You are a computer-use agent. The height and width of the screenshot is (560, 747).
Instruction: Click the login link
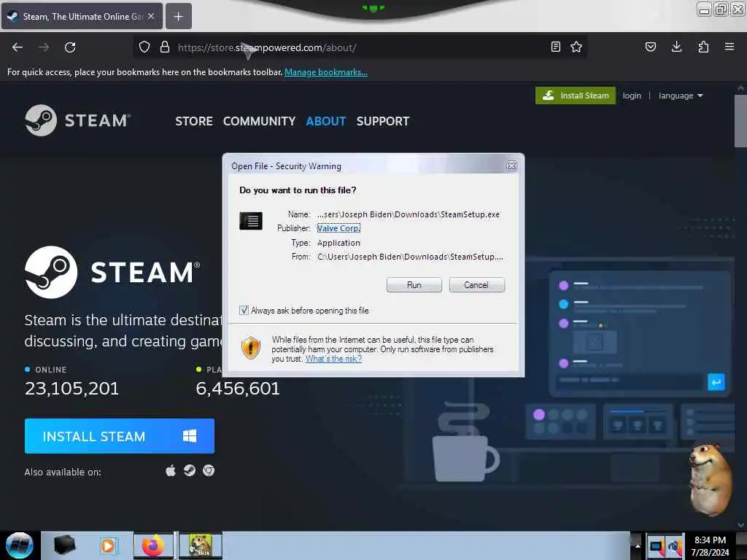(632, 96)
